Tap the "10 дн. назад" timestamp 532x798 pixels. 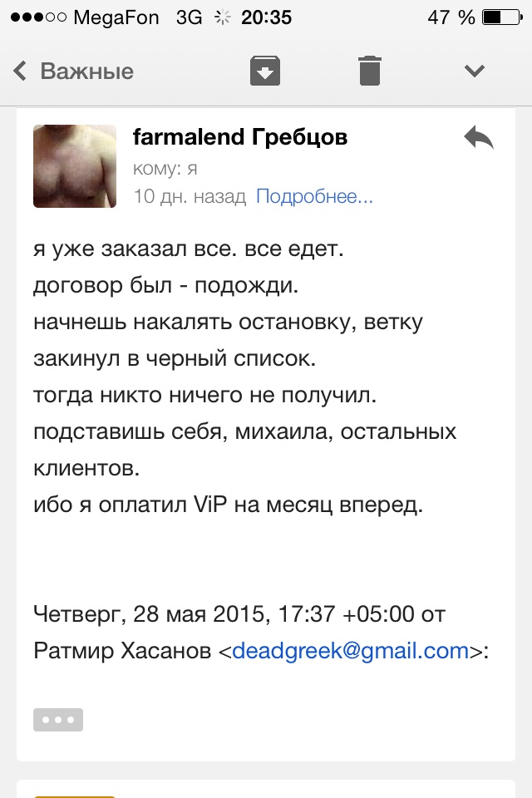click(190, 197)
